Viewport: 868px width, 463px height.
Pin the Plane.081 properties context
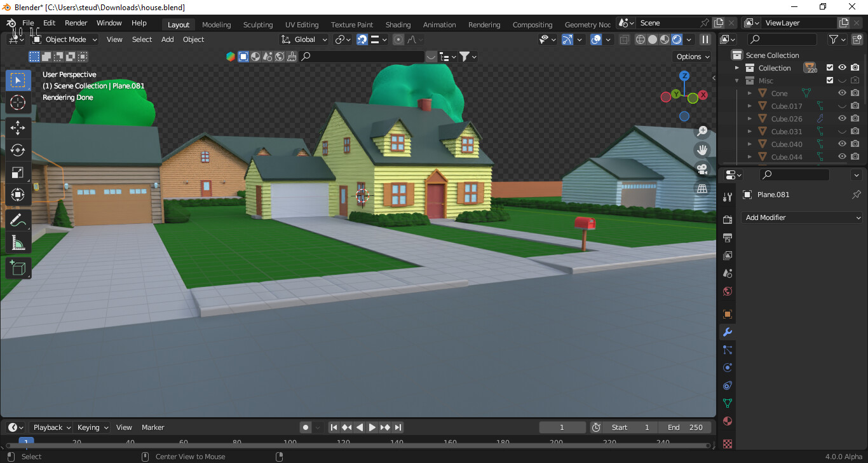tap(856, 195)
